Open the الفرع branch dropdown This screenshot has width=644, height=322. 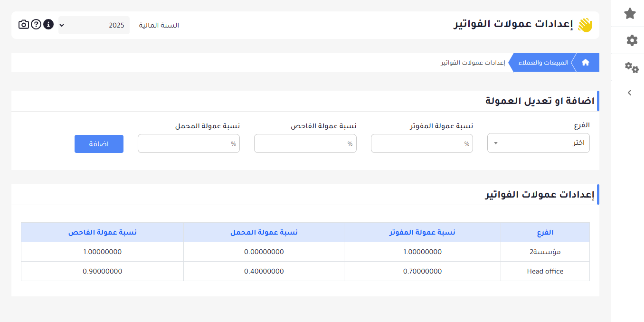(x=539, y=143)
